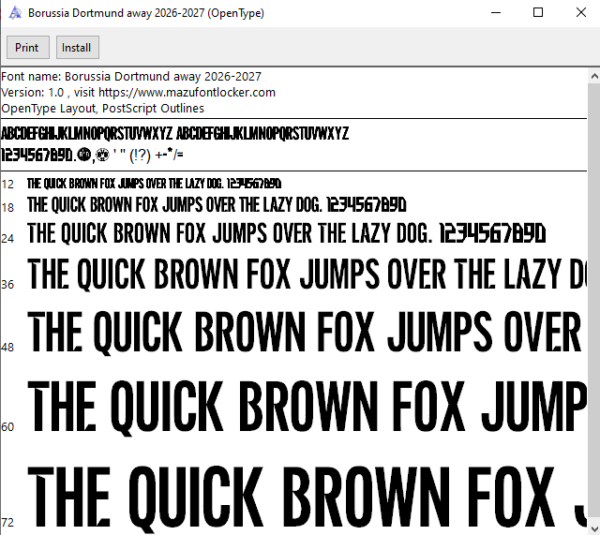Maximize the font preview window

538,13
